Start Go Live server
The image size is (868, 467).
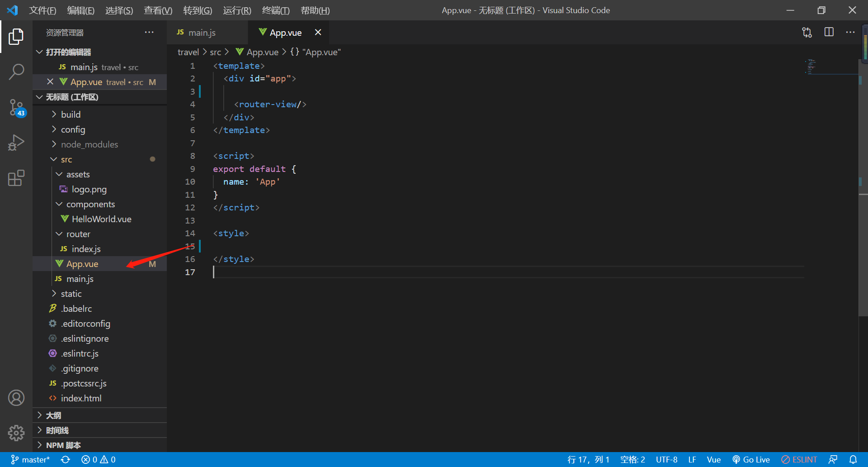coord(751,460)
